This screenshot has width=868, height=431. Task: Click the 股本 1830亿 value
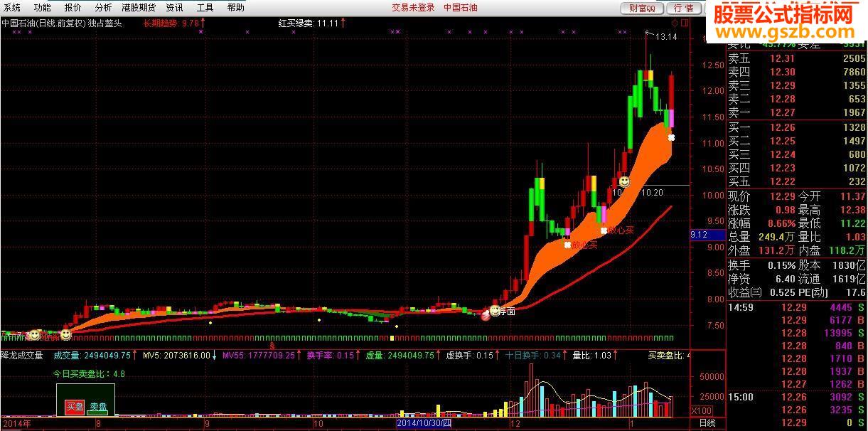click(x=848, y=265)
